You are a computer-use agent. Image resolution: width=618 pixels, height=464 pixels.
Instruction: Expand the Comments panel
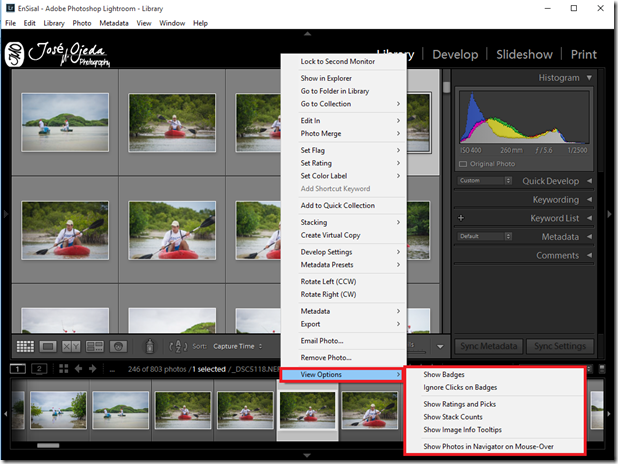(x=590, y=255)
